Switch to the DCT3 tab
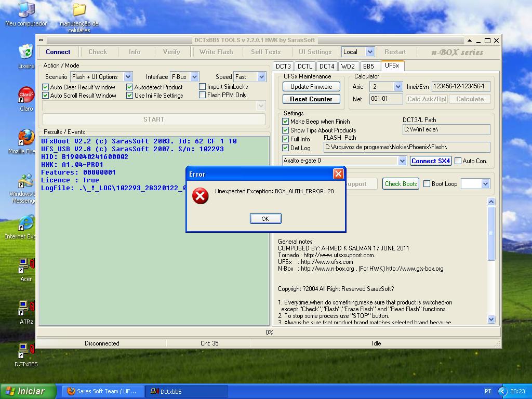This screenshot has width=532, height=399. coord(283,66)
